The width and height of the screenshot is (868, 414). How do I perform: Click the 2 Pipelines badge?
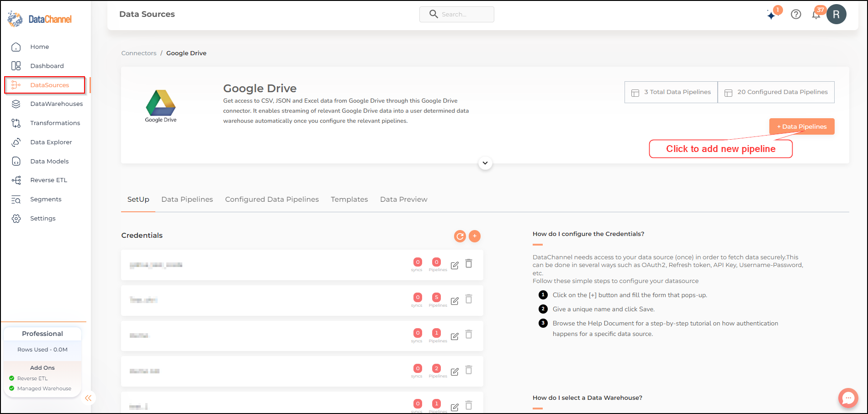click(x=437, y=368)
